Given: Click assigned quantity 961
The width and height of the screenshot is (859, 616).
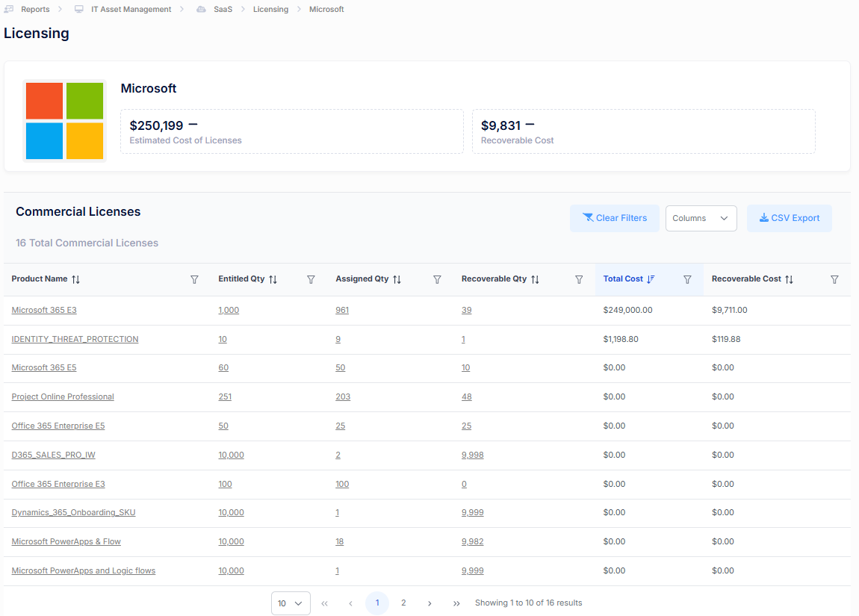Looking at the screenshot, I should click(342, 310).
